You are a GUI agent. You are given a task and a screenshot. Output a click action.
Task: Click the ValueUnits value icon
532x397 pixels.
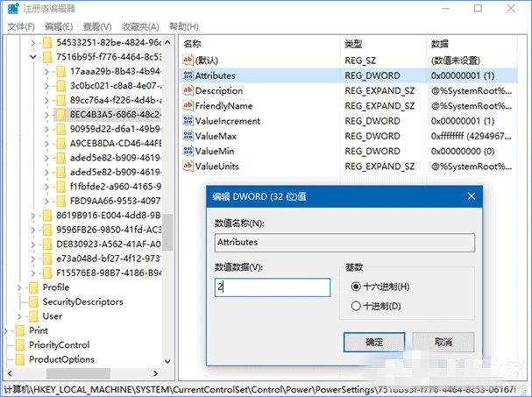[188, 166]
